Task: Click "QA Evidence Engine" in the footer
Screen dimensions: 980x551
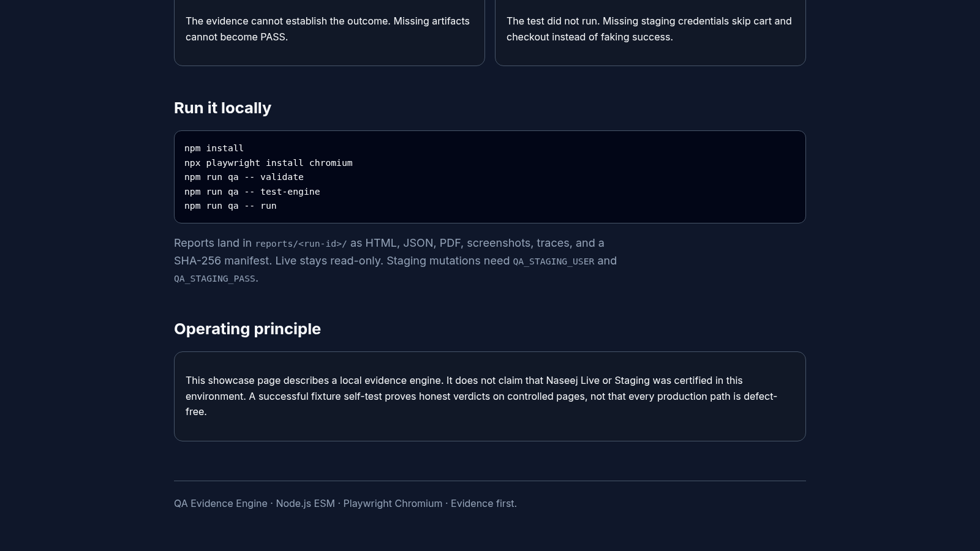Action: coord(221,503)
